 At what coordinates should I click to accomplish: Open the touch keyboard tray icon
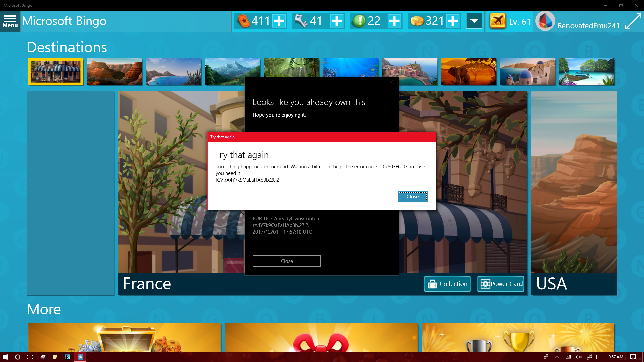(x=600, y=357)
